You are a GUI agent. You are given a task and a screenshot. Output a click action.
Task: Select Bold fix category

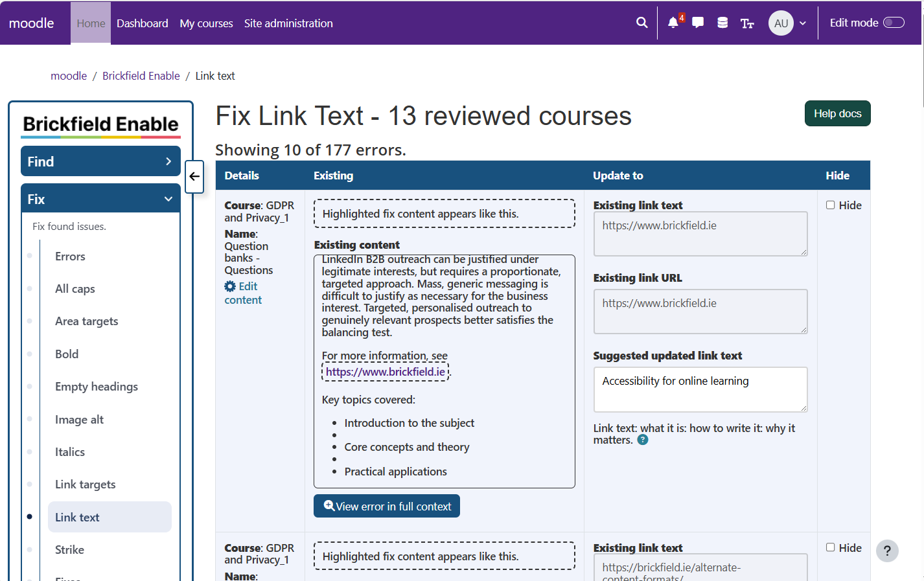67,354
